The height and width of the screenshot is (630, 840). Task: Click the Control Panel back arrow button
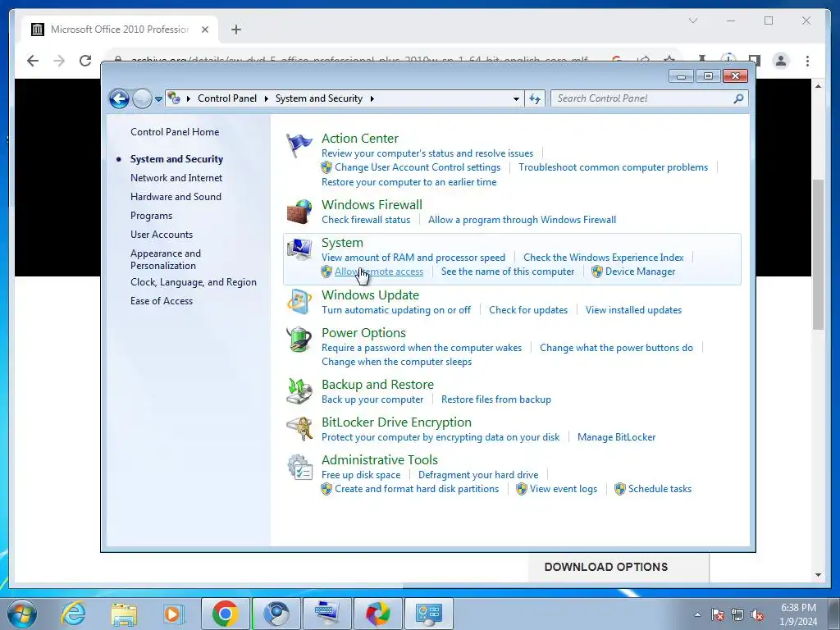tap(119, 98)
